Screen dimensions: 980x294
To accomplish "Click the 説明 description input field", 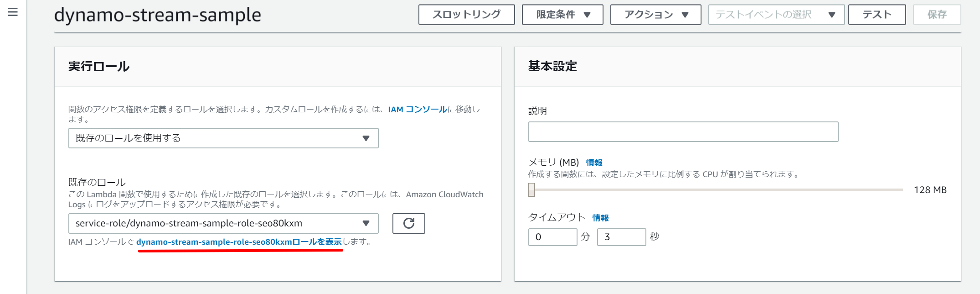I will point(683,132).
